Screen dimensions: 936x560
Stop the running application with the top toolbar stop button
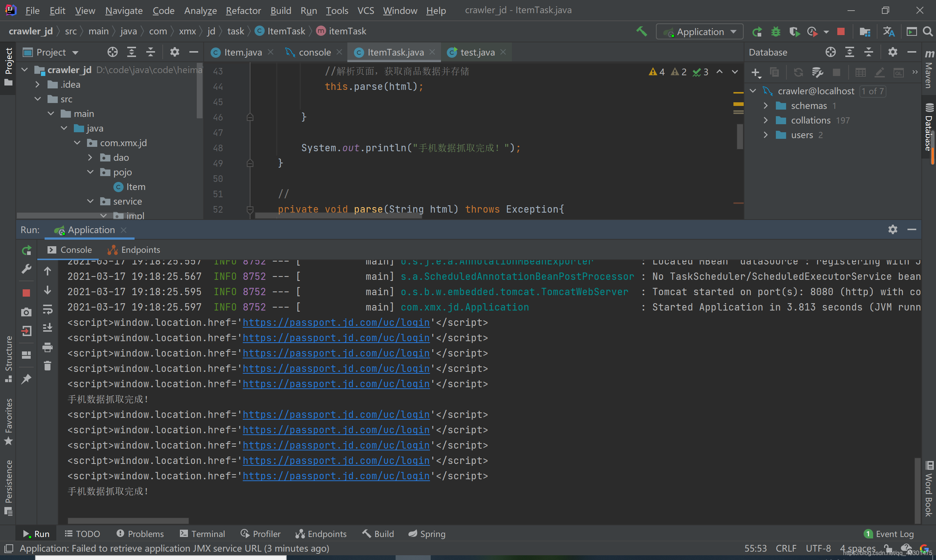click(841, 32)
